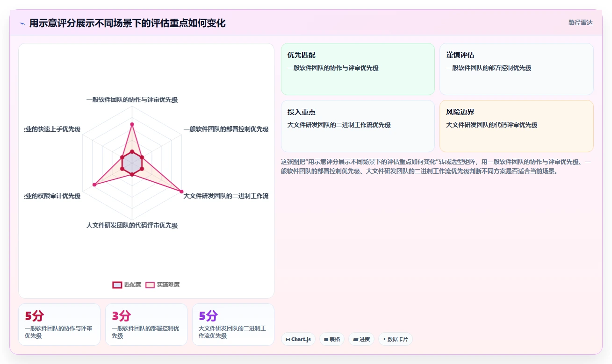Click the radar axis label 大文件研发团队的代码评审优先级
The width and height of the screenshot is (612, 364).
(x=132, y=225)
